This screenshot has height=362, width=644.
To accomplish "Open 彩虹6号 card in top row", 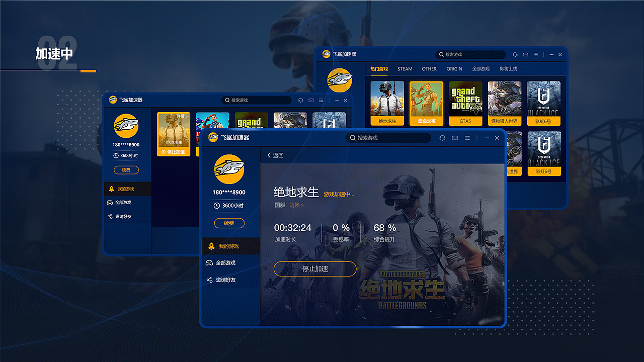I will pyautogui.click(x=543, y=103).
